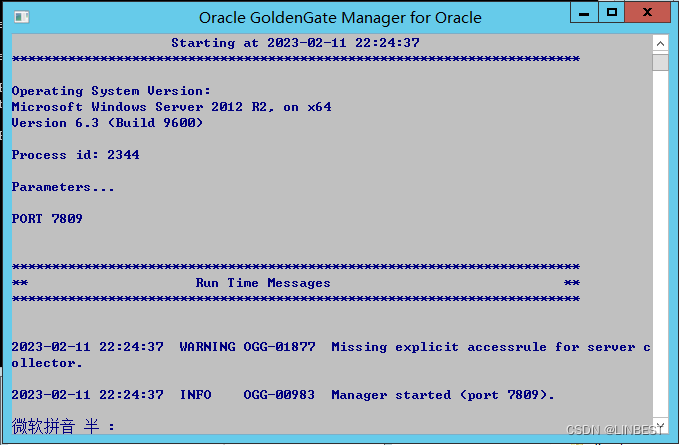The height and width of the screenshot is (445, 679).
Task: Click the 'Process id: 2344' line
Action: 75,155
